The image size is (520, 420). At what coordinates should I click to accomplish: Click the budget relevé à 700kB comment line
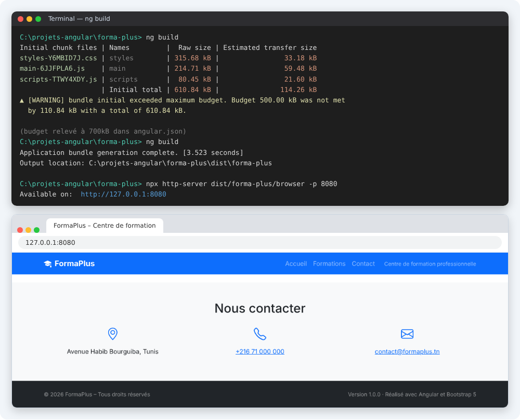103,132
